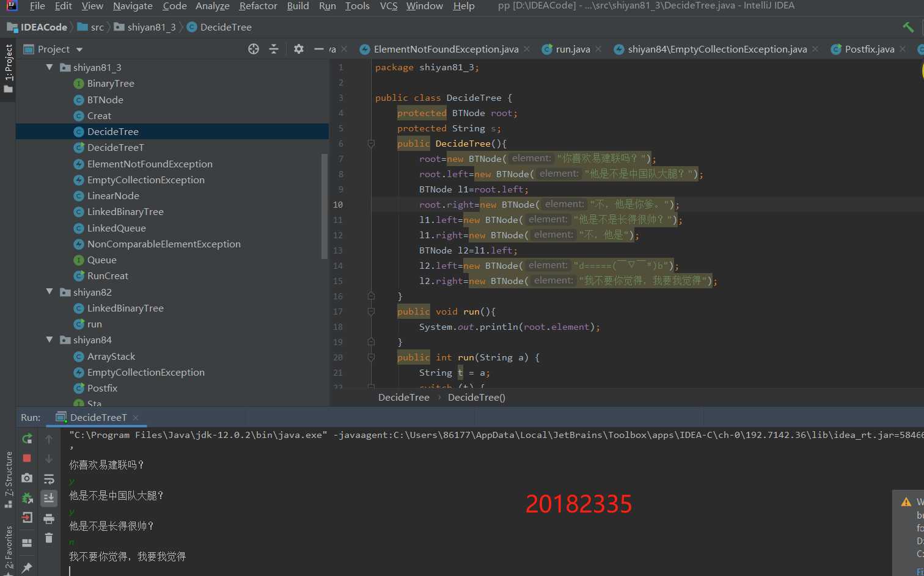Stop the running process with red square
Screen dimensions: 924x576
(27, 458)
